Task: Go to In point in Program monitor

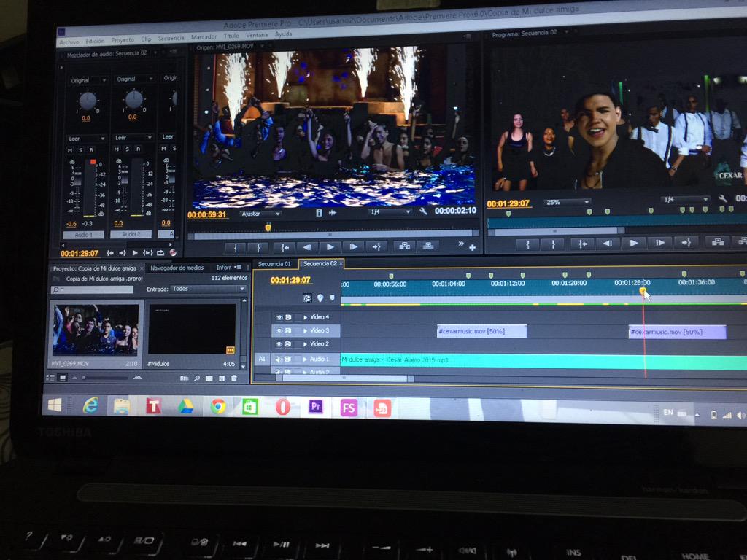Action: [582, 244]
